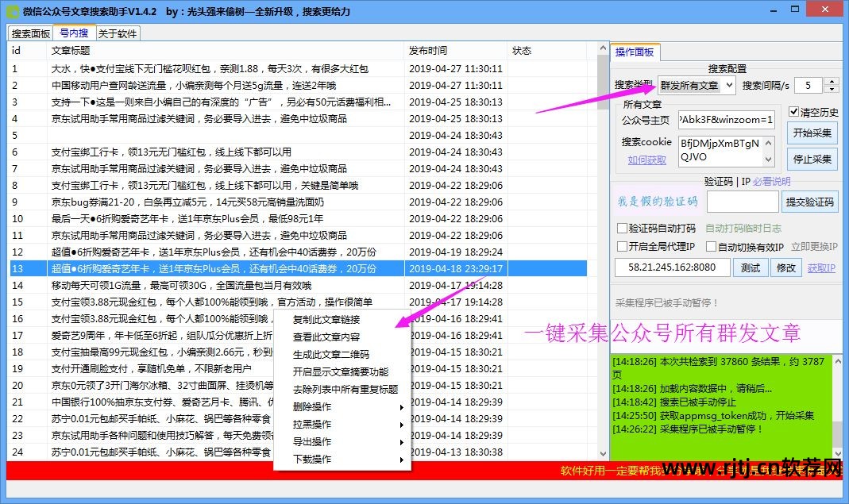Select the 号内搜 tab

click(74, 33)
